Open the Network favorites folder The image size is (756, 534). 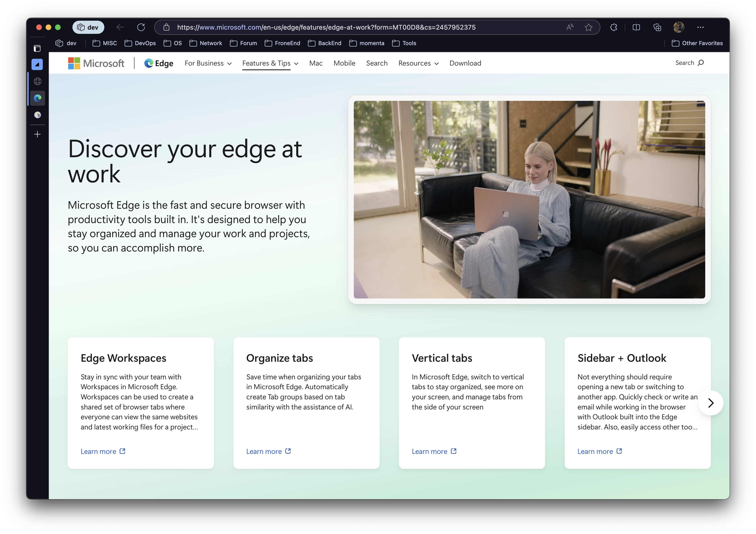click(206, 43)
